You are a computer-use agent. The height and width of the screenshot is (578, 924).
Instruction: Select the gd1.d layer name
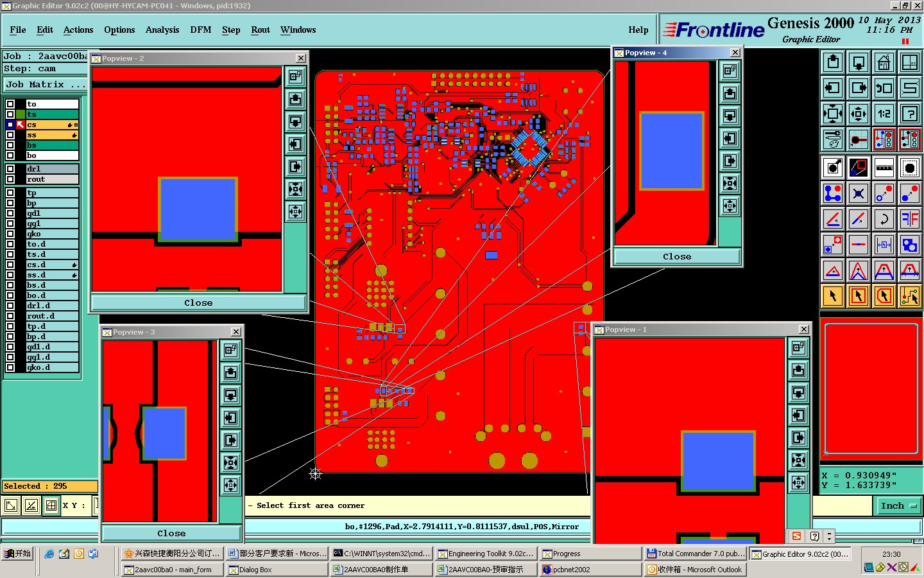(x=51, y=347)
